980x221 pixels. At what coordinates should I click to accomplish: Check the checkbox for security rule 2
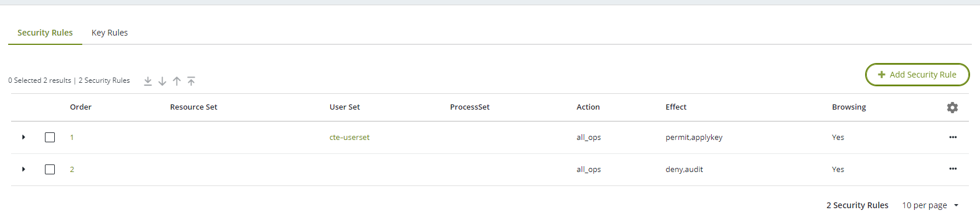(x=50, y=169)
